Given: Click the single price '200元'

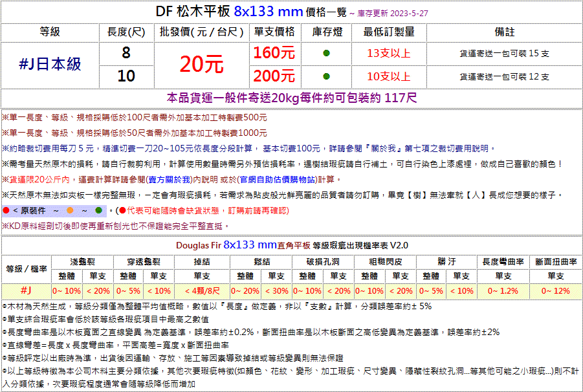Looking at the screenshot, I should pyautogui.click(x=274, y=76).
